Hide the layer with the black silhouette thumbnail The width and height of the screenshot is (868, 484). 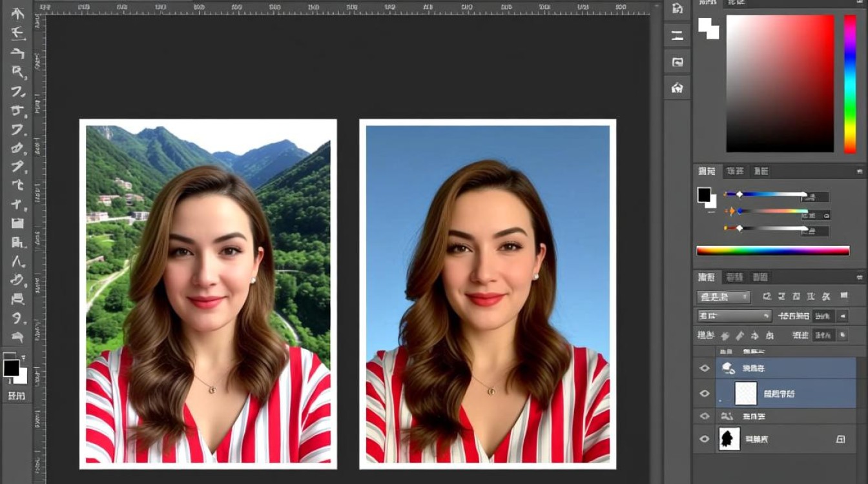(704, 439)
